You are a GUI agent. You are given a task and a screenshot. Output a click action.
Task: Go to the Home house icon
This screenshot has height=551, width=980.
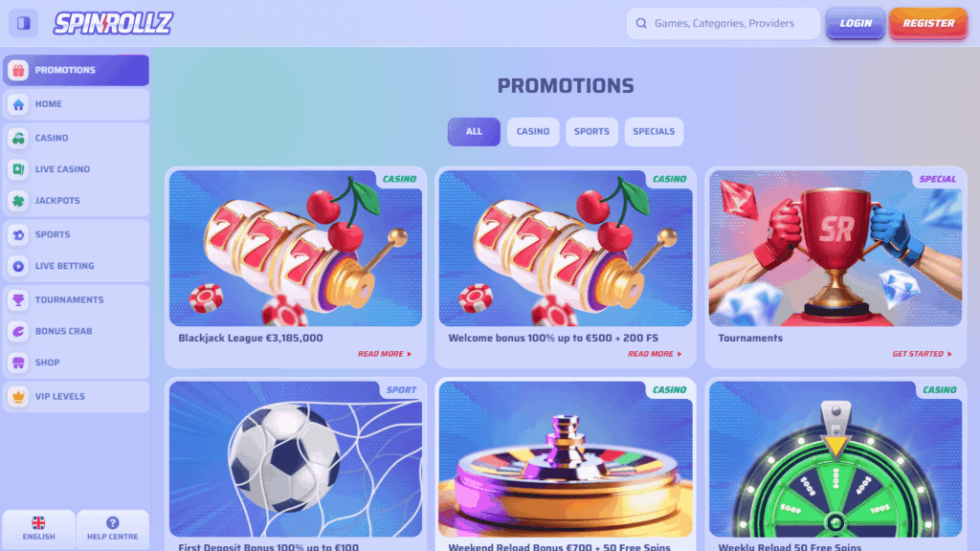click(x=18, y=104)
